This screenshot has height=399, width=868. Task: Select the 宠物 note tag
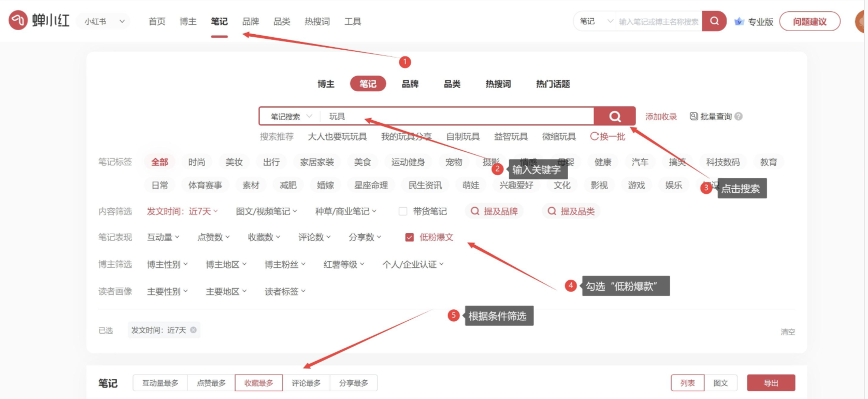454,162
